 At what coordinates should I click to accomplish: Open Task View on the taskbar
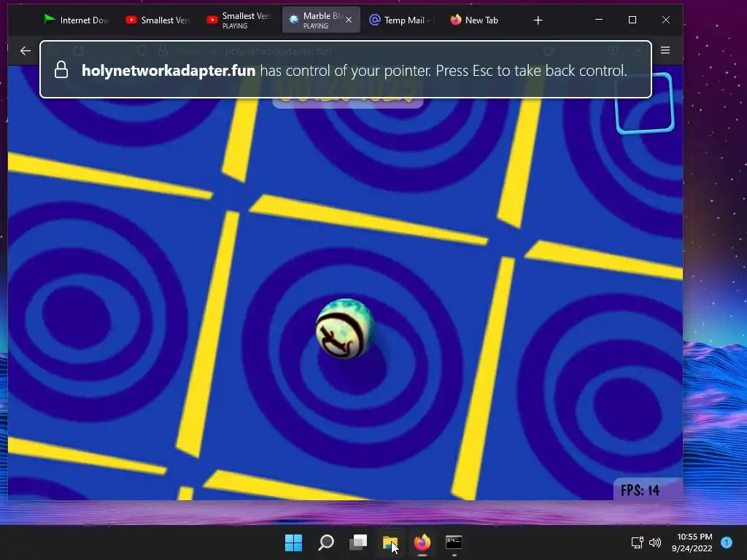(358, 542)
